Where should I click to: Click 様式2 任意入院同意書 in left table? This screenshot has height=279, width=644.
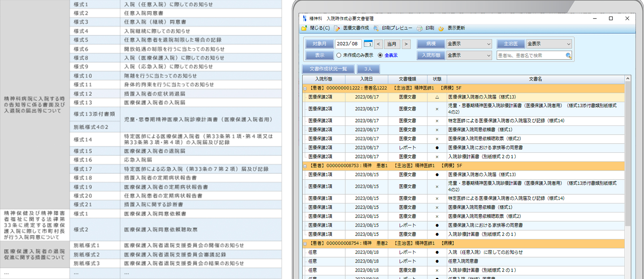[x=176, y=13]
